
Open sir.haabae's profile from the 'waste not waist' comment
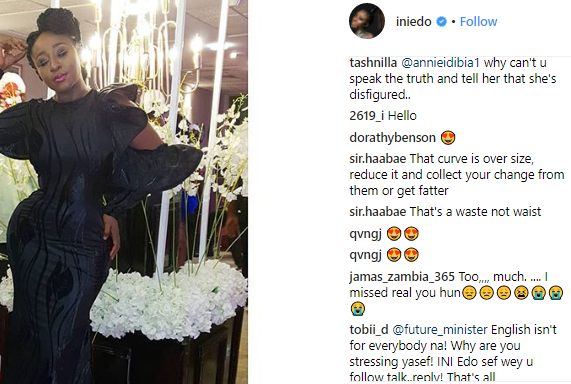tap(378, 212)
